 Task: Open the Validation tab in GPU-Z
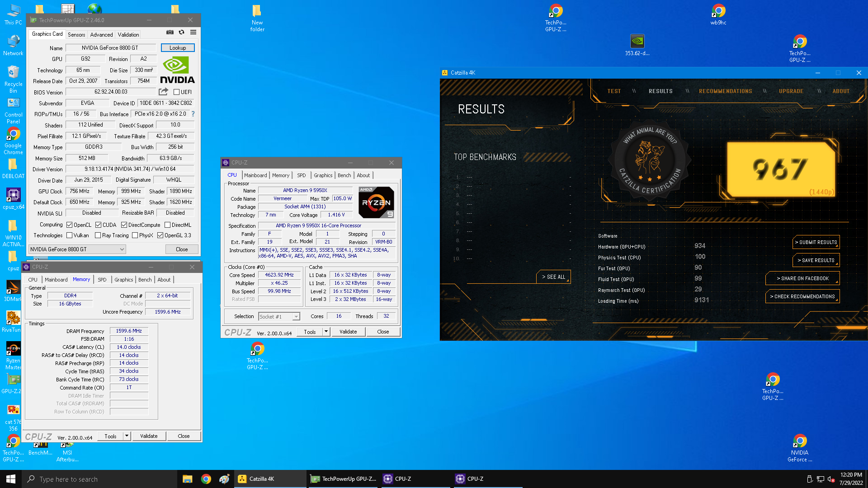click(x=128, y=35)
